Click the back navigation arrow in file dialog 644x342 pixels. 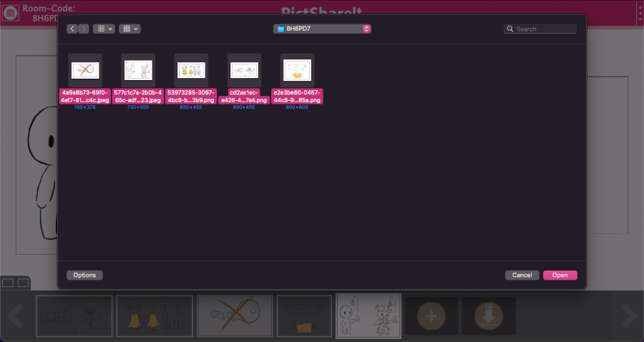[x=72, y=29]
